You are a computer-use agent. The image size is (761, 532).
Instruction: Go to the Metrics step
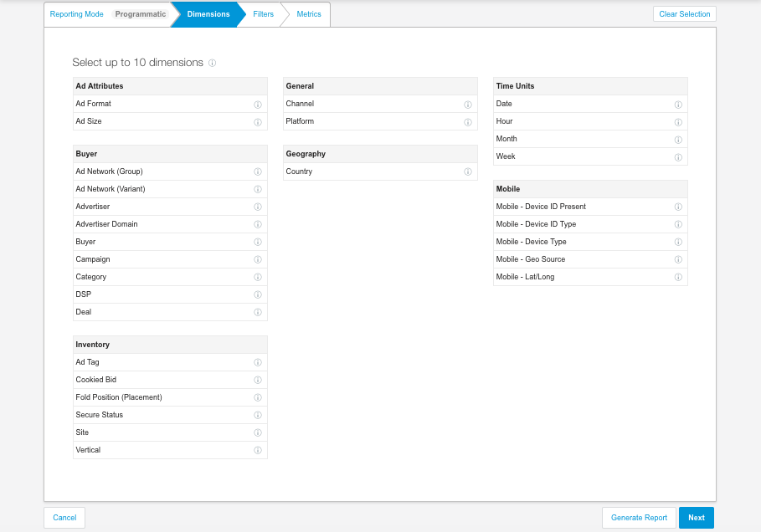pos(309,14)
